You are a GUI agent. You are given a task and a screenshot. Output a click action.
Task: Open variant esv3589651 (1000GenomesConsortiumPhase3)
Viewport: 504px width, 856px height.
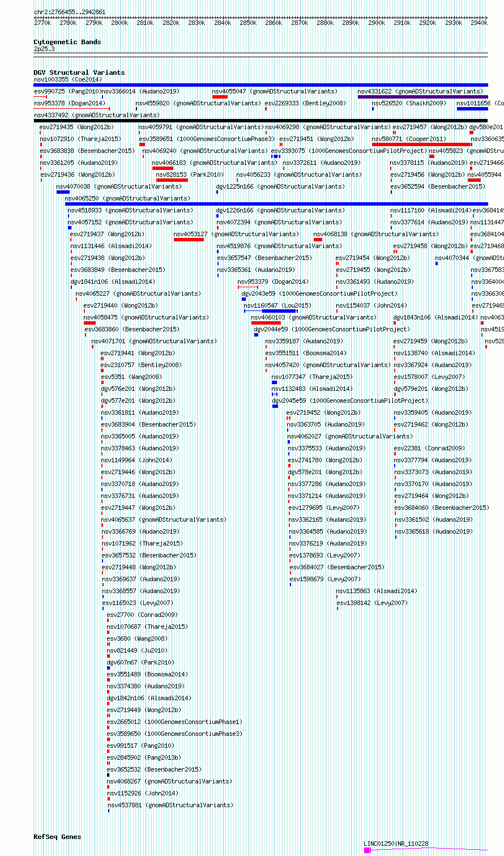point(207,139)
